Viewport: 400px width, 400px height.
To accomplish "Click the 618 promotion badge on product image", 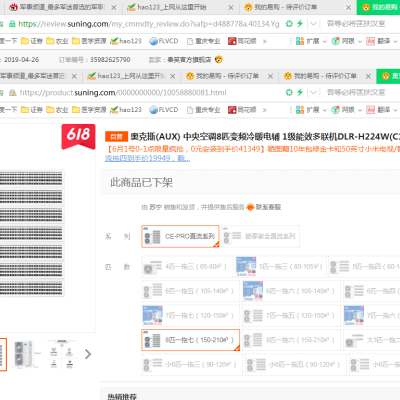I will coord(78,136).
